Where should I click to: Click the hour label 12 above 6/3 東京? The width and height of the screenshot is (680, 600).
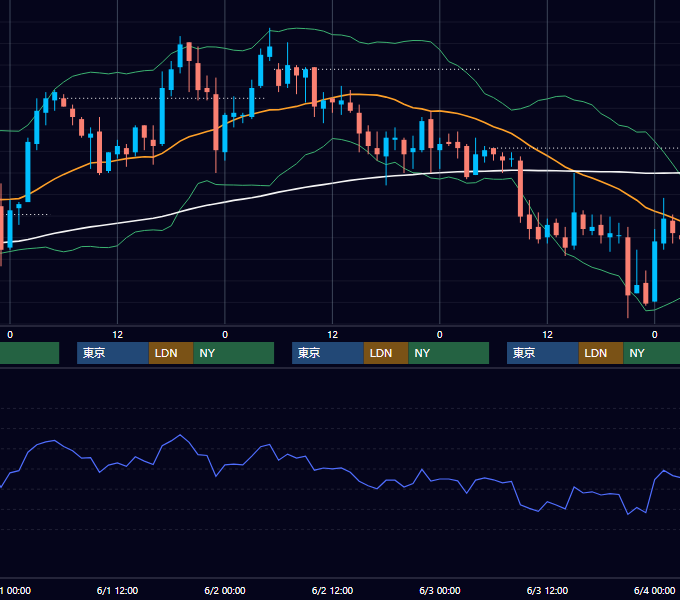pyautogui.click(x=547, y=335)
